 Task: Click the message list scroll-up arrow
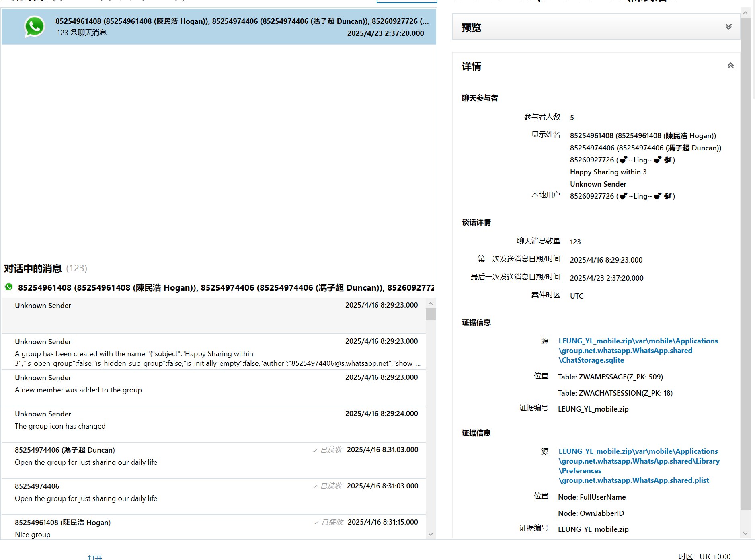point(431,304)
